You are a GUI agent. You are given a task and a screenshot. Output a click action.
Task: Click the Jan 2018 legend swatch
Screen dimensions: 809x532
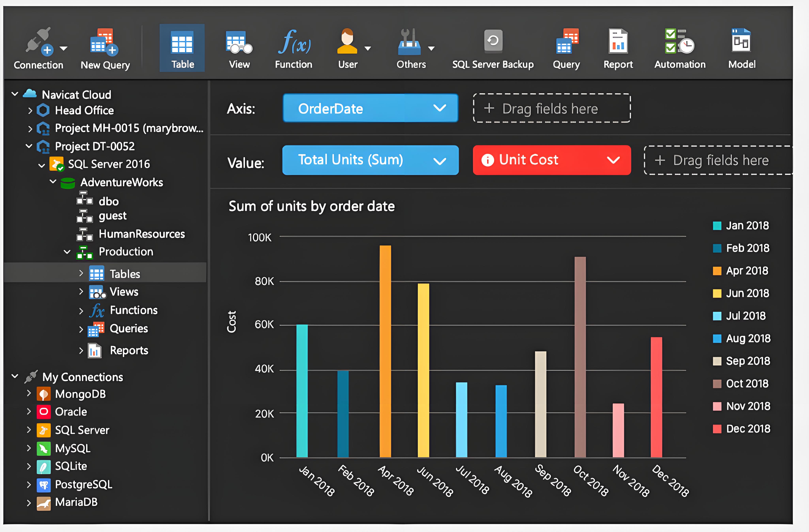click(717, 226)
